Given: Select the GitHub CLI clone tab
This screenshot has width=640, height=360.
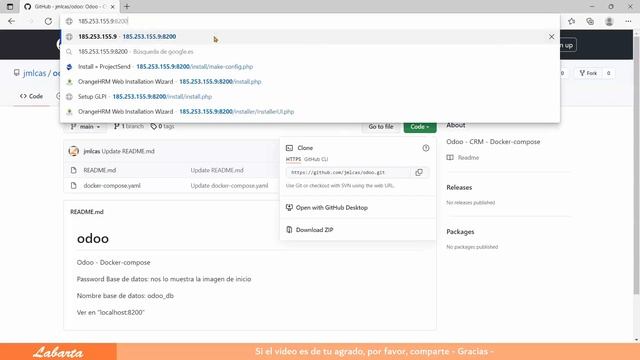Looking at the screenshot, I should click(x=316, y=159).
